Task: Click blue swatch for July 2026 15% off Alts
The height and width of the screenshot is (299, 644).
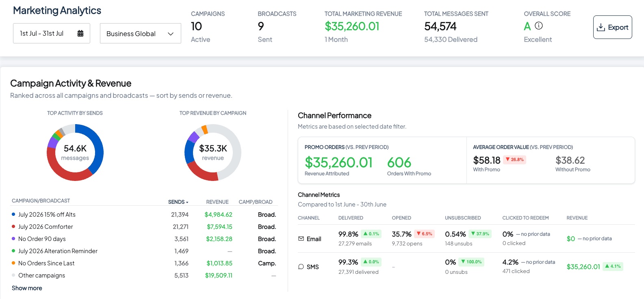Action: tap(13, 214)
